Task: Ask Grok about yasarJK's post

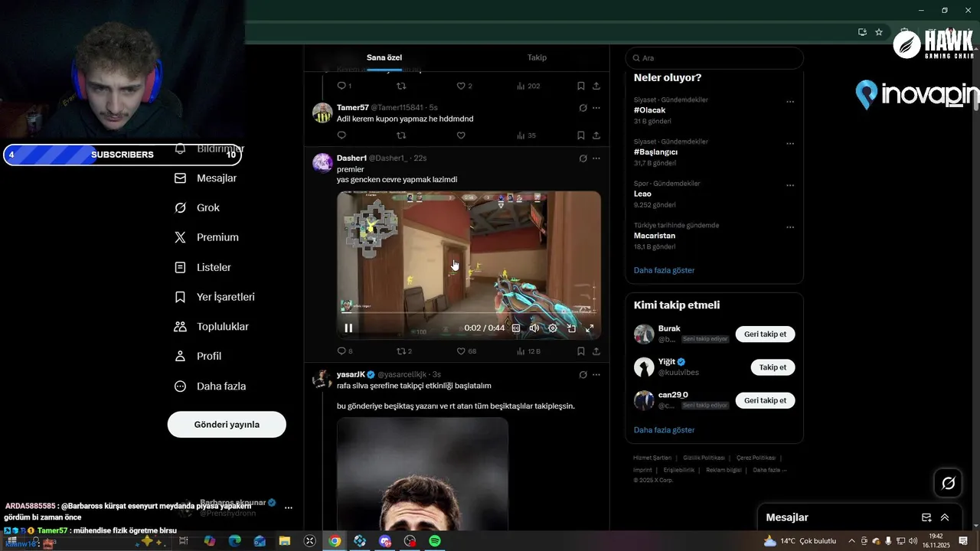Action: tap(583, 375)
